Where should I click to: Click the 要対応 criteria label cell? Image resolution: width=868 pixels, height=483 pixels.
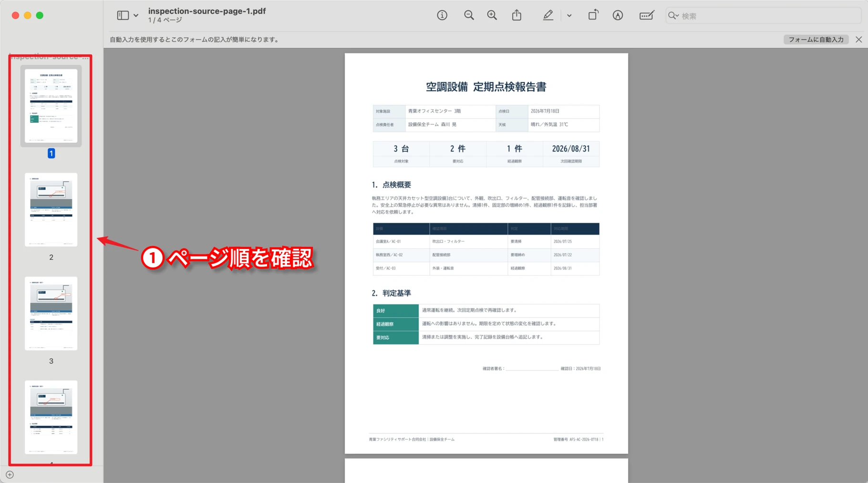395,337
